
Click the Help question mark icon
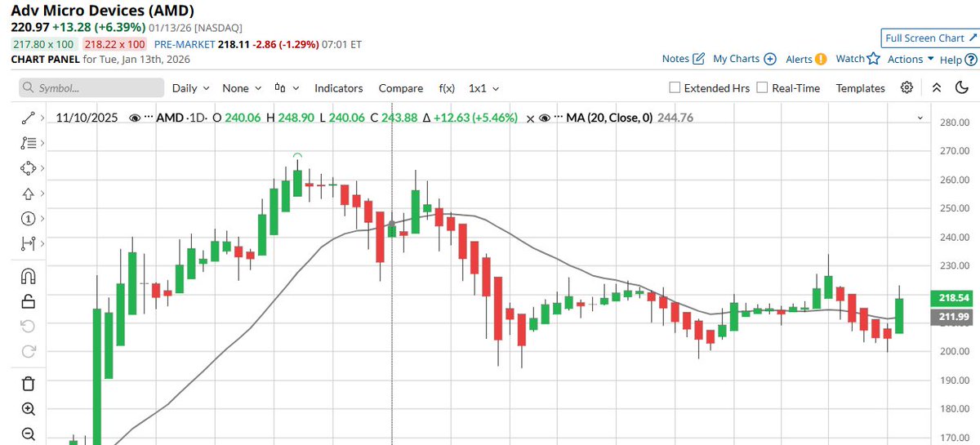(970, 60)
